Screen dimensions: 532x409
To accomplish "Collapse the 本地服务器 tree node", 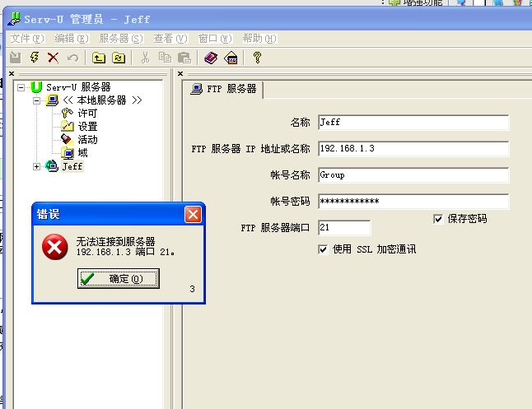I will pyautogui.click(x=36, y=100).
